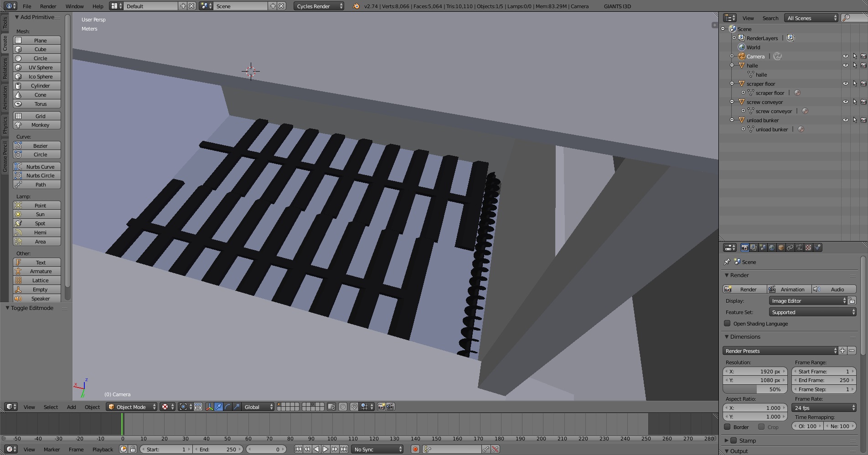This screenshot has height=455, width=868.
Task: Open the Object Mode dropdown
Action: click(x=132, y=407)
